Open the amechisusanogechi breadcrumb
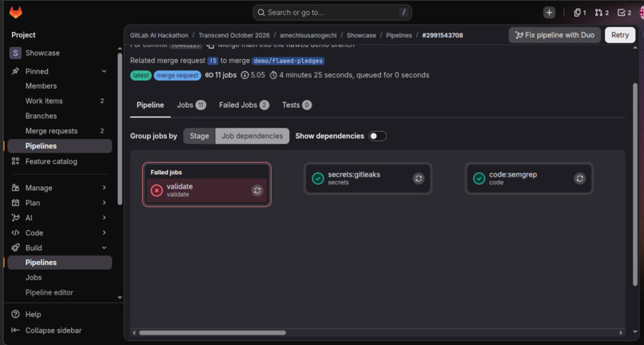This screenshot has height=345, width=644. (x=308, y=35)
